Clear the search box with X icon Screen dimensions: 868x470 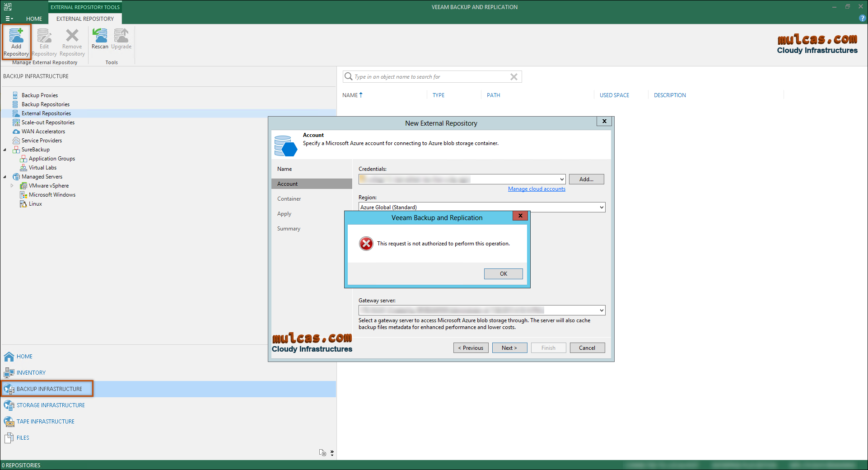tap(513, 77)
